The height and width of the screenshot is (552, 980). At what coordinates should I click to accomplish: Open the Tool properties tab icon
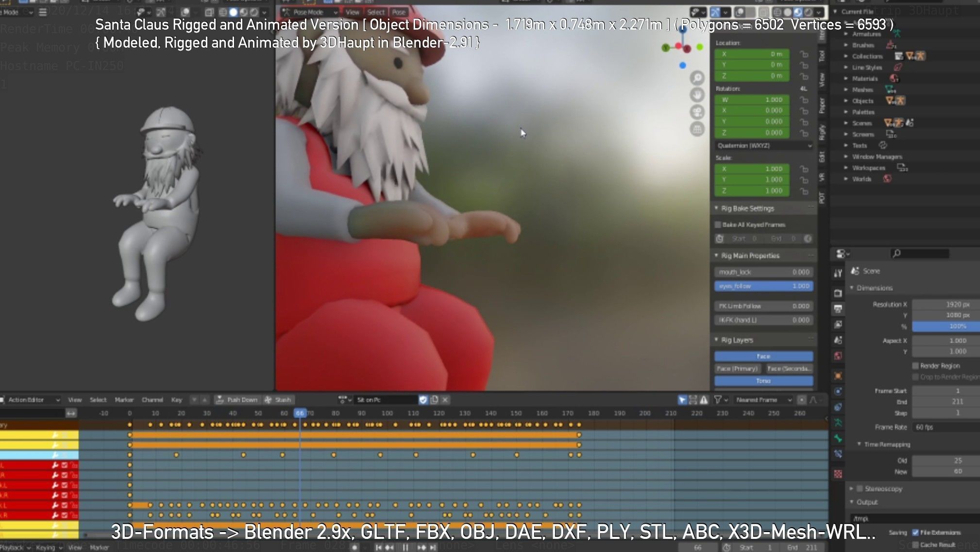[x=838, y=273]
